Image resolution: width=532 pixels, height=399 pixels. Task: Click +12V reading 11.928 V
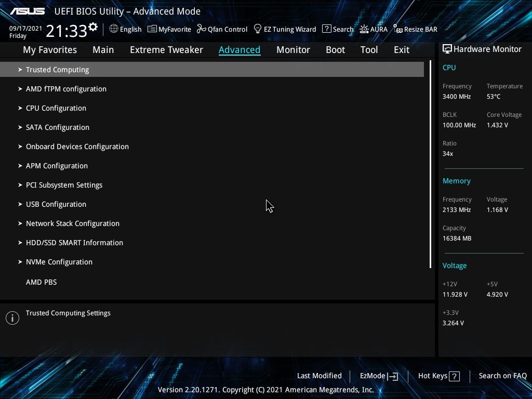coord(455,295)
